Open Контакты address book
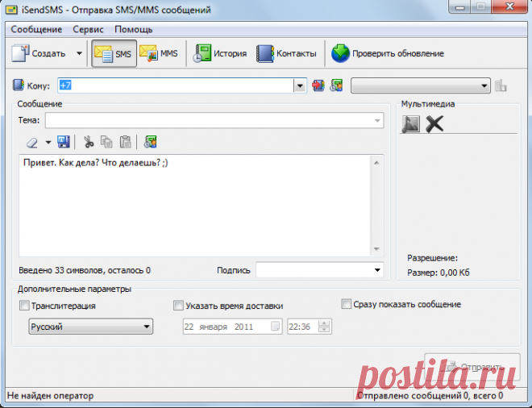The height and width of the screenshot is (408, 532). pos(286,53)
